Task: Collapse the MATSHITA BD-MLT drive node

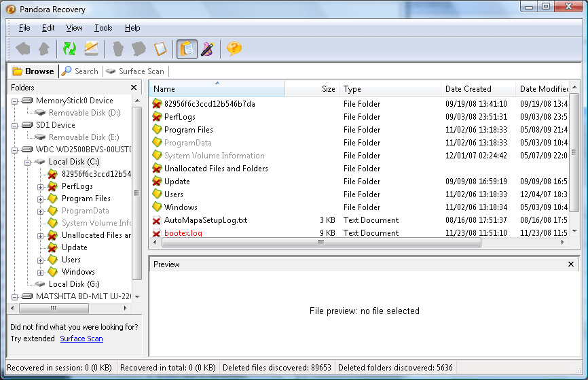Action: 14,297
